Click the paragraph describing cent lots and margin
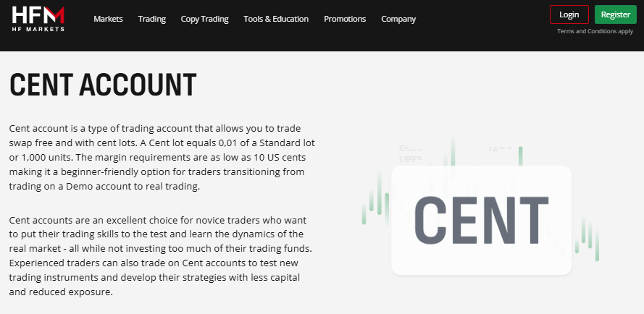This screenshot has height=314, width=644. pyautogui.click(x=162, y=157)
